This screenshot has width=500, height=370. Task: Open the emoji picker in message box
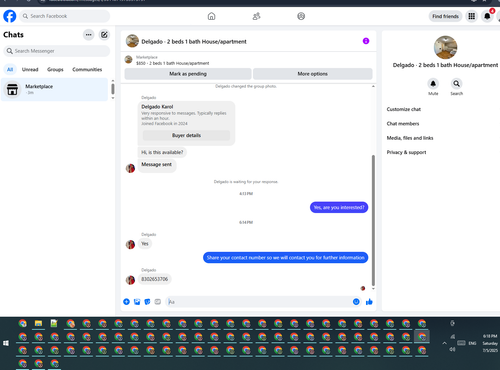click(x=356, y=302)
